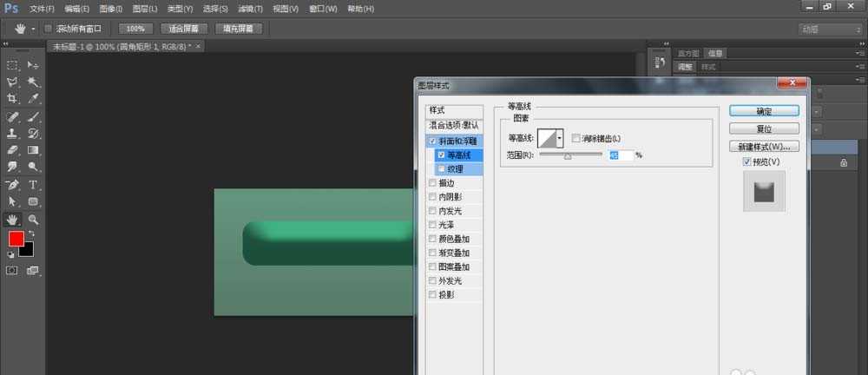Tick the 消除锯齿 anti-alias checkbox
The width and height of the screenshot is (868, 375).
pos(576,138)
